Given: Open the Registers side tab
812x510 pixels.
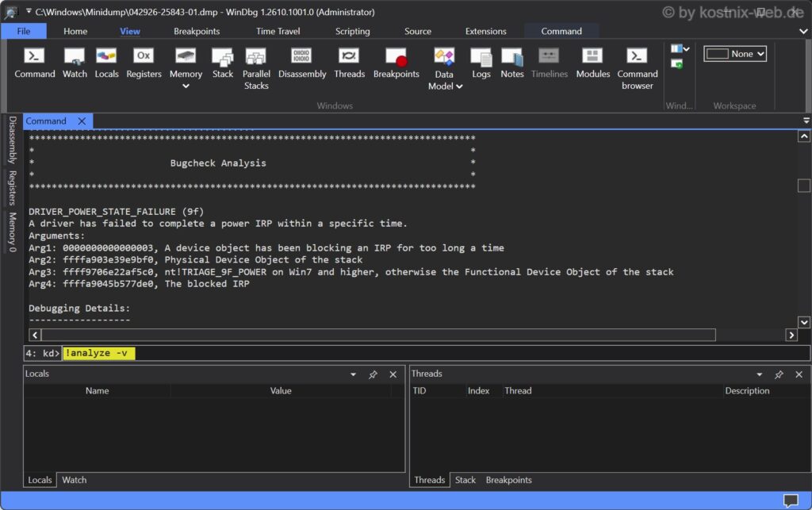Looking at the screenshot, I should (13, 188).
